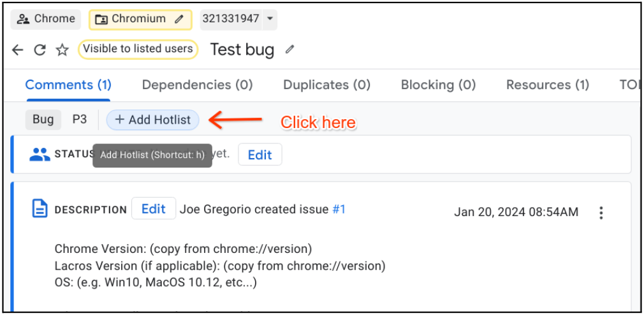Go to the Resources (1) tab
The image size is (644, 316).
click(547, 85)
